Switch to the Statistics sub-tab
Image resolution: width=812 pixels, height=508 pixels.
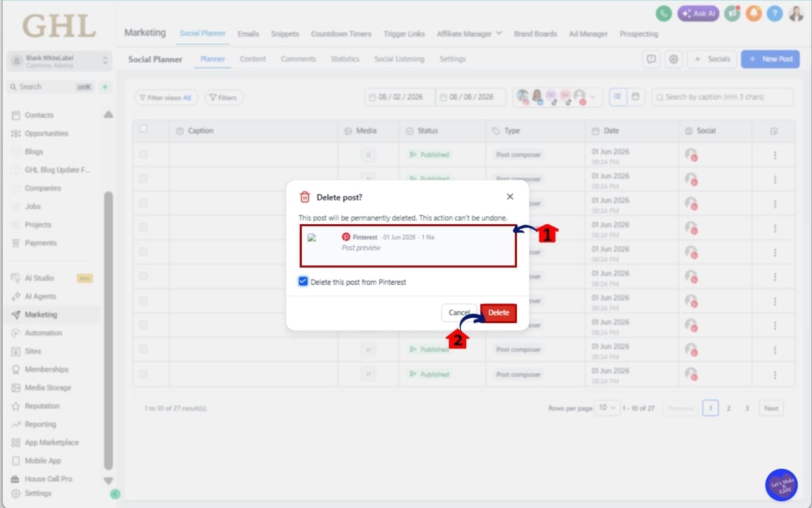(345, 59)
